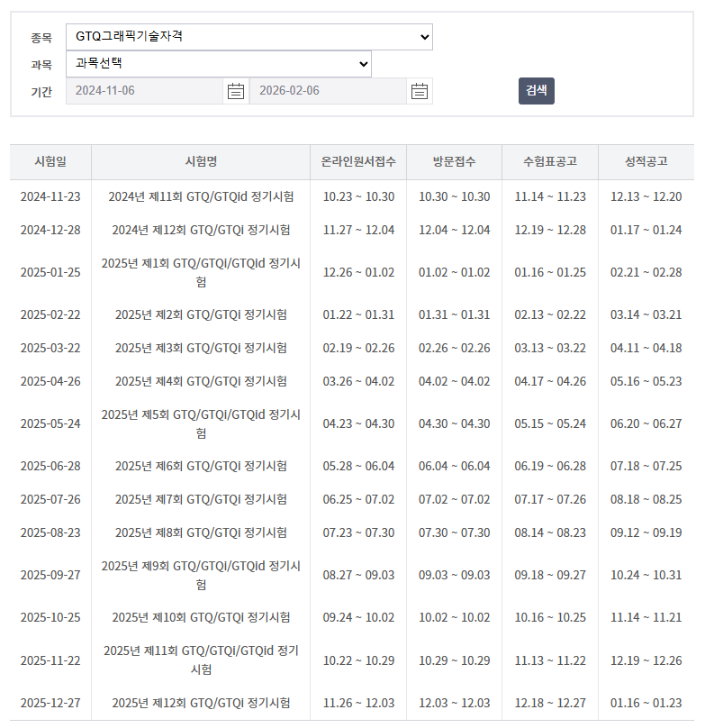Click visit registration 06.04 ~ 06.04

tap(455, 466)
